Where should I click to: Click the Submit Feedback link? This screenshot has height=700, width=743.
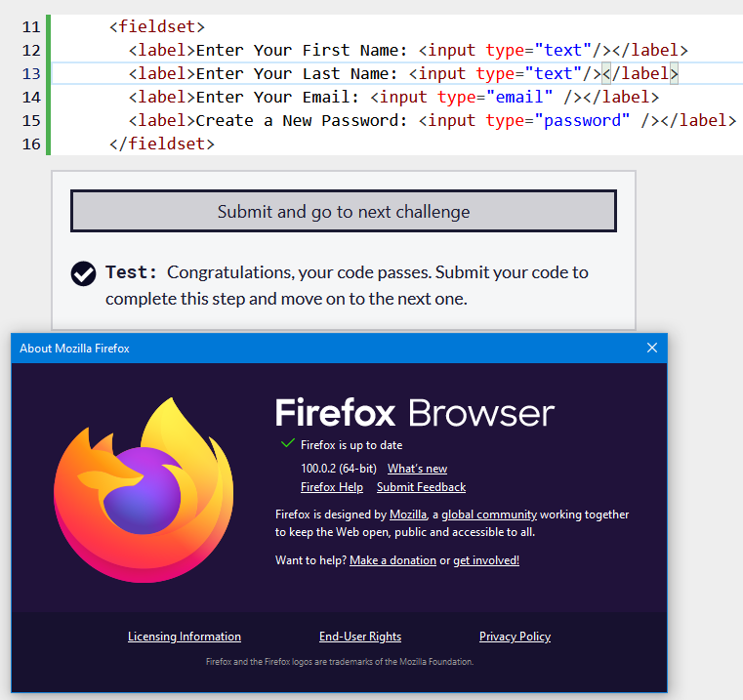click(421, 487)
